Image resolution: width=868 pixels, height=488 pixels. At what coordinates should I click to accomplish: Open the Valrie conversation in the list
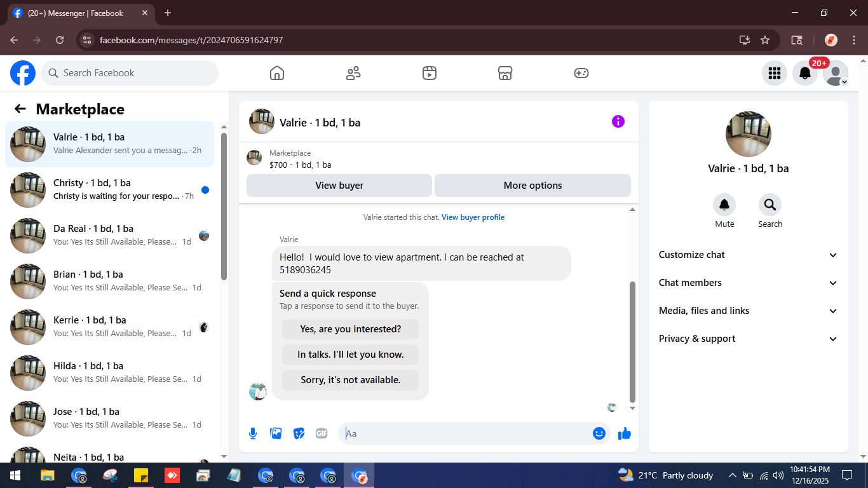click(x=109, y=144)
